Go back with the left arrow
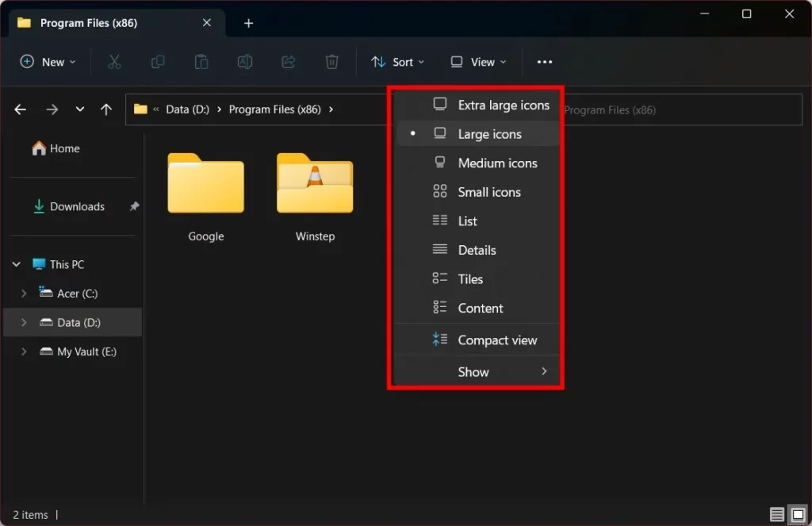Image resolution: width=812 pixels, height=526 pixels. pos(20,109)
